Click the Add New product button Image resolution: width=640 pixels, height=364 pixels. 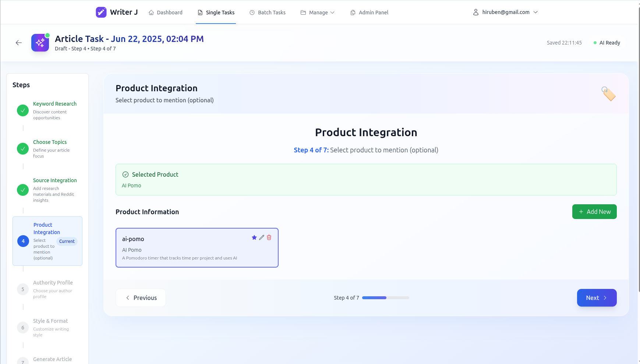pyautogui.click(x=594, y=212)
